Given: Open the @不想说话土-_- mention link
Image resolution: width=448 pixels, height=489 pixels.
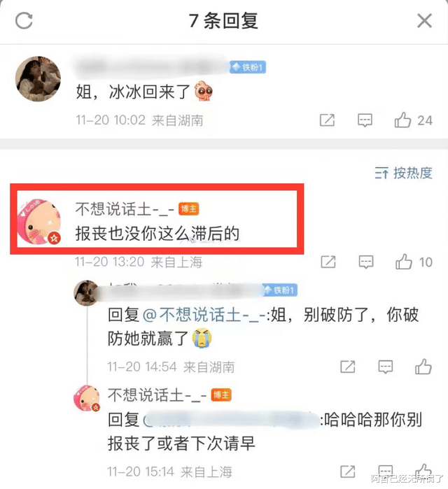Looking at the screenshot, I should tap(204, 314).
